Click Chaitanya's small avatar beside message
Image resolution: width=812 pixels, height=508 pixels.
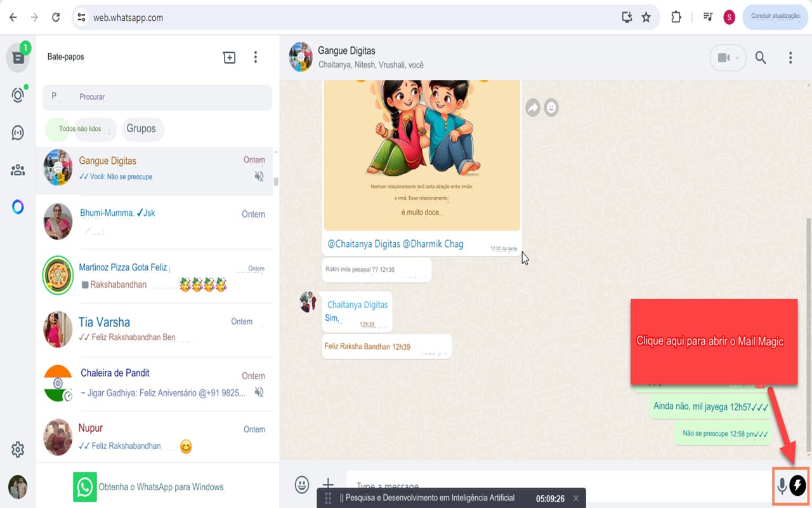coord(308,302)
